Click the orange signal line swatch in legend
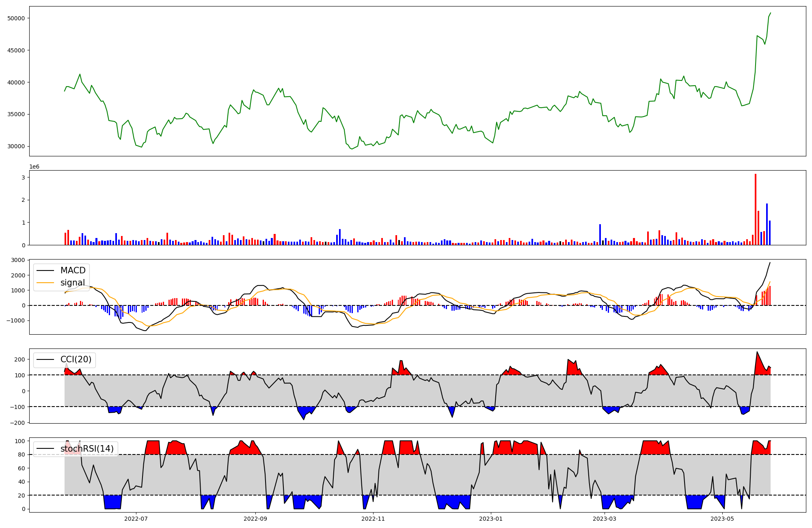812x528 pixels. tap(45, 283)
